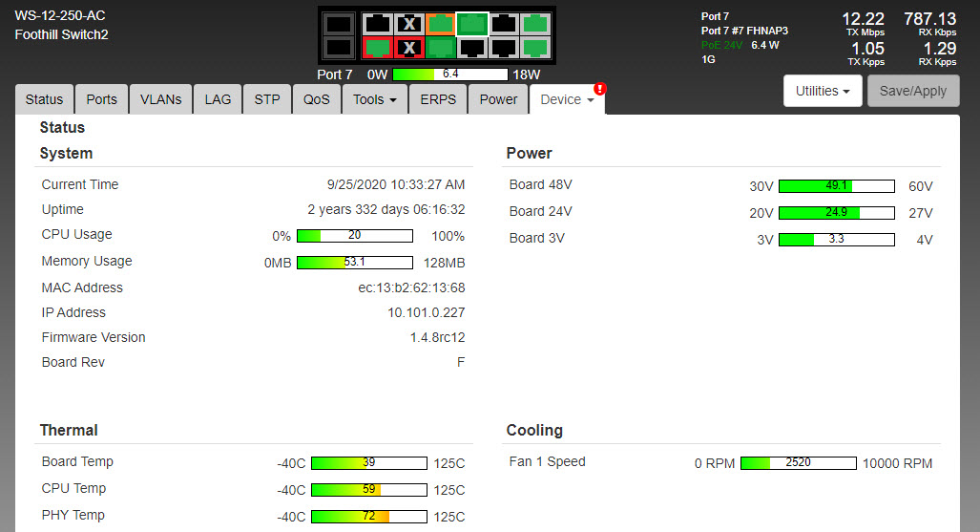Click the Port 7 PoE wattage bar
Image resolution: width=980 pixels, height=532 pixels.
(449, 74)
